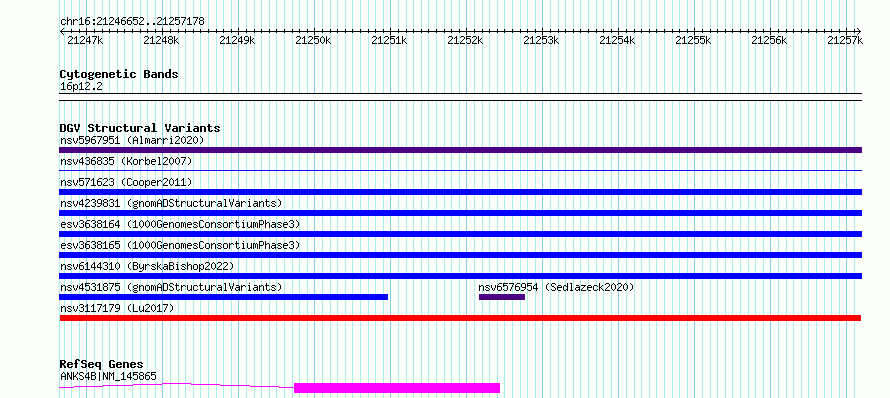
Task: Click the 21257k ruler tick label
Action: 845,40
